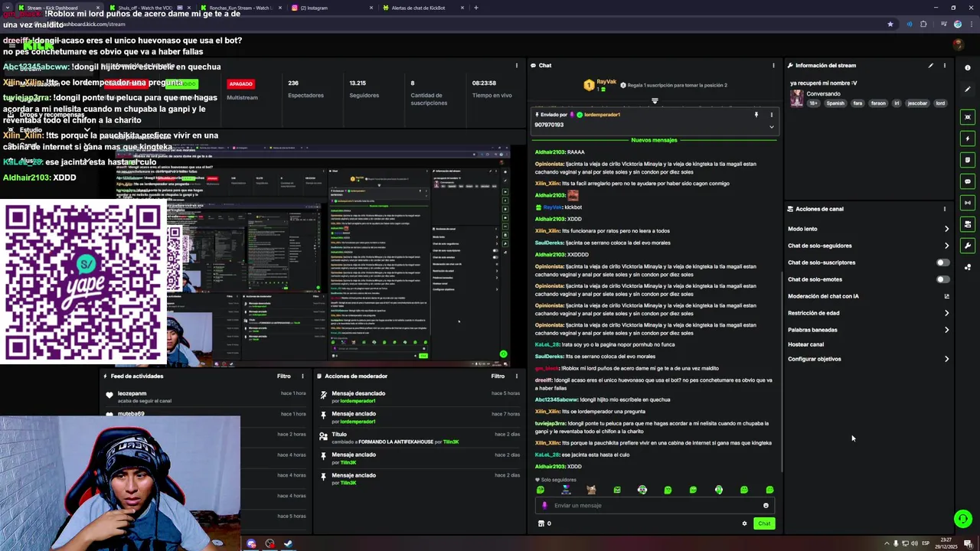This screenshot has height=551, width=980.
Task: Open Steam icon in Windows taskbar
Action: [289, 544]
